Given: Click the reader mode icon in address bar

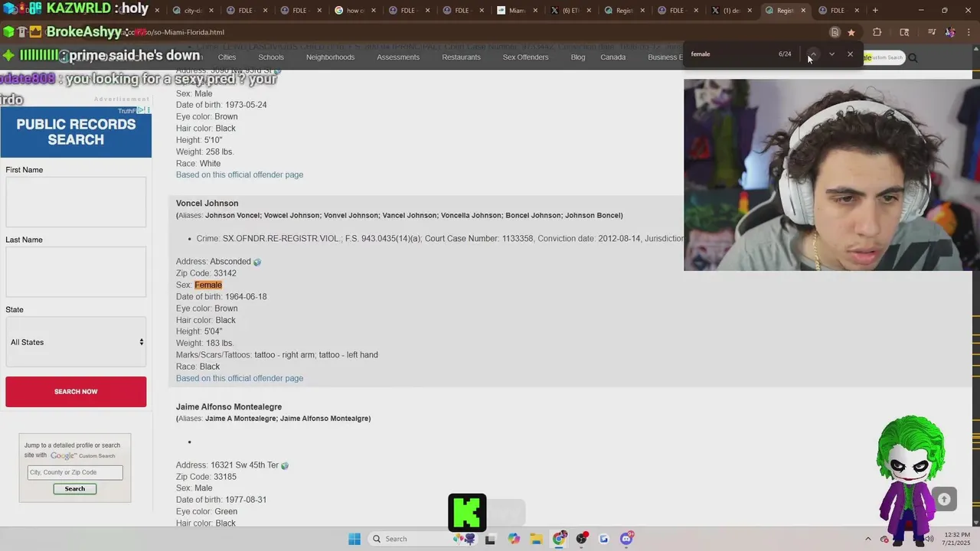Looking at the screenshot, I should click(835, 32).
